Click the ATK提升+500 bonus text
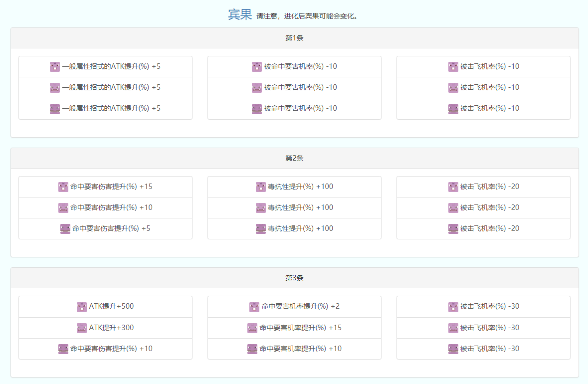 [x=111, y=306]
